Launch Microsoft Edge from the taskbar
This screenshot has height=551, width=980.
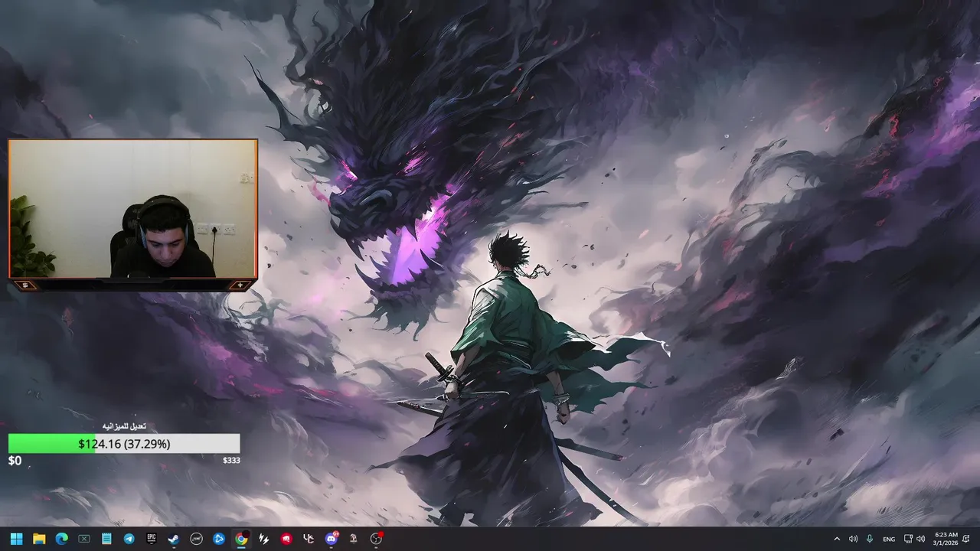[x=62, y=539]
